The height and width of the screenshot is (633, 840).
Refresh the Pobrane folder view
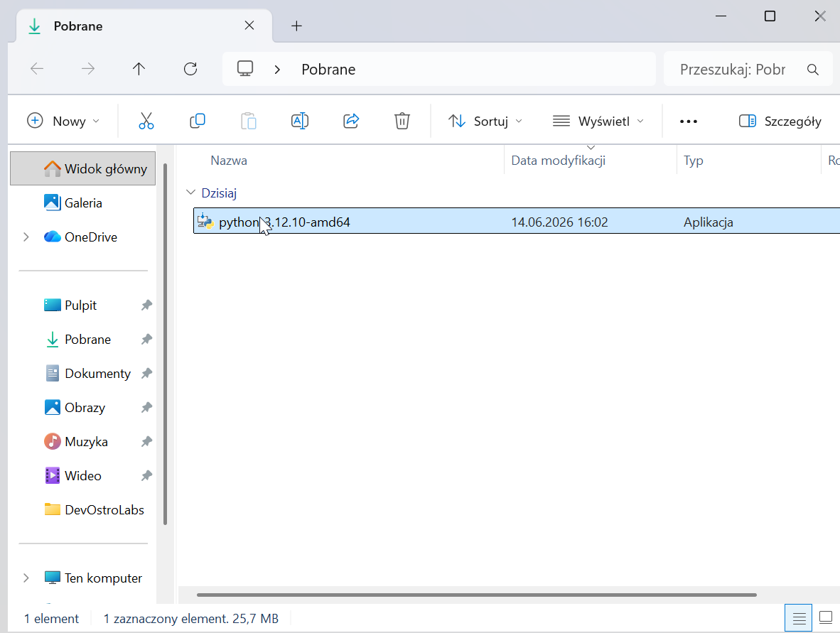click(190, 68)
